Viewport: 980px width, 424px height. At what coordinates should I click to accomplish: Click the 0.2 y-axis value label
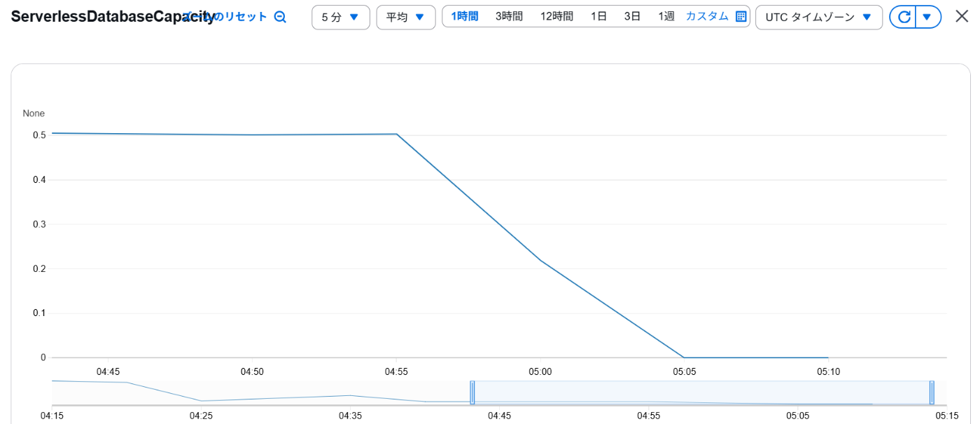38,268
